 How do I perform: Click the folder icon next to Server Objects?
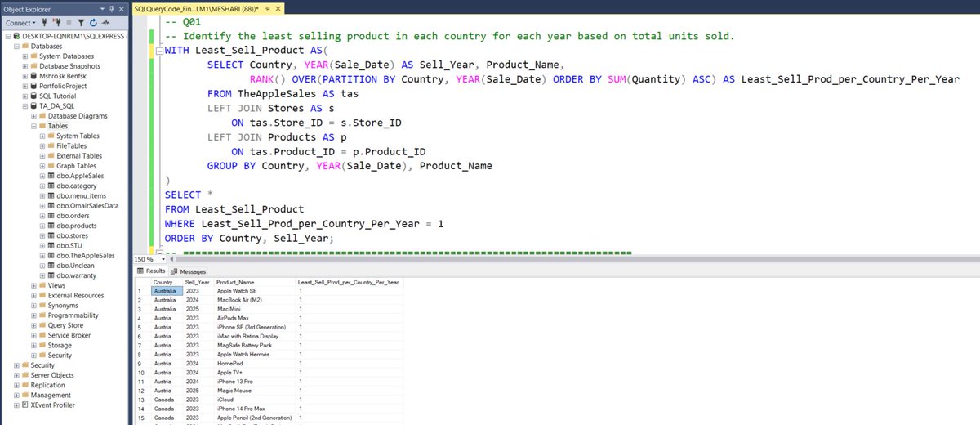[x=24, y=375]
